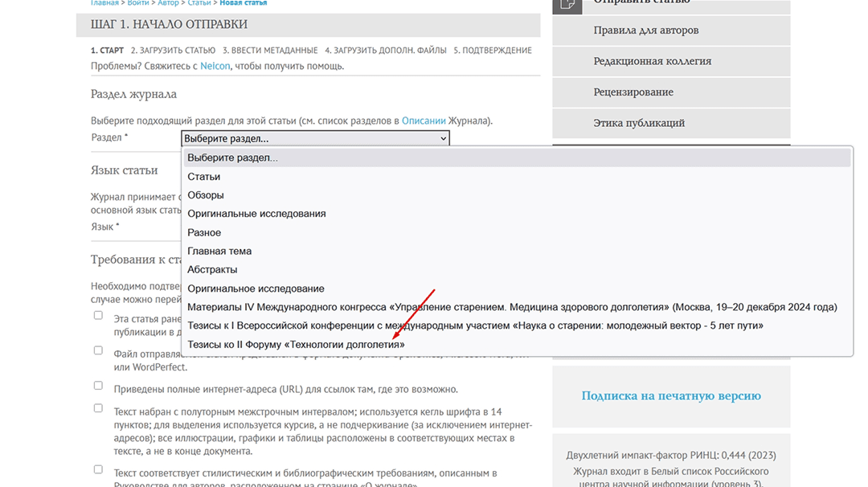The width and height of the screenshot is (868, 487).
Task: Check the box about full URL links
Action: point(98,386)
